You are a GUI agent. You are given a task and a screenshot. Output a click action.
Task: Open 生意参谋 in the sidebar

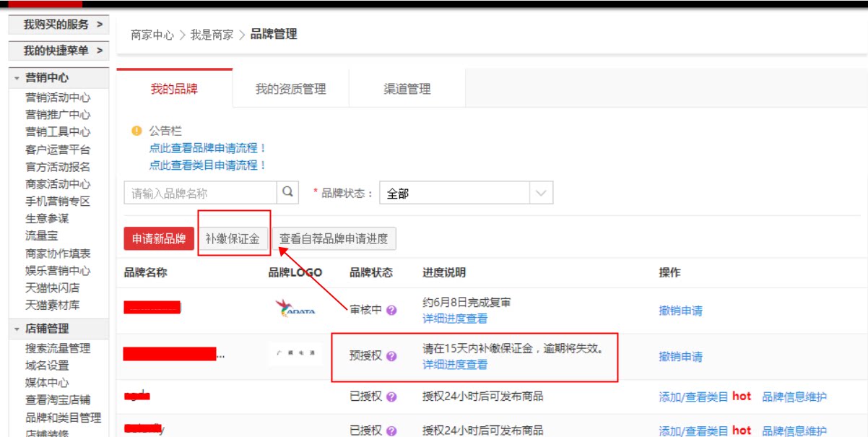[47, 218]
